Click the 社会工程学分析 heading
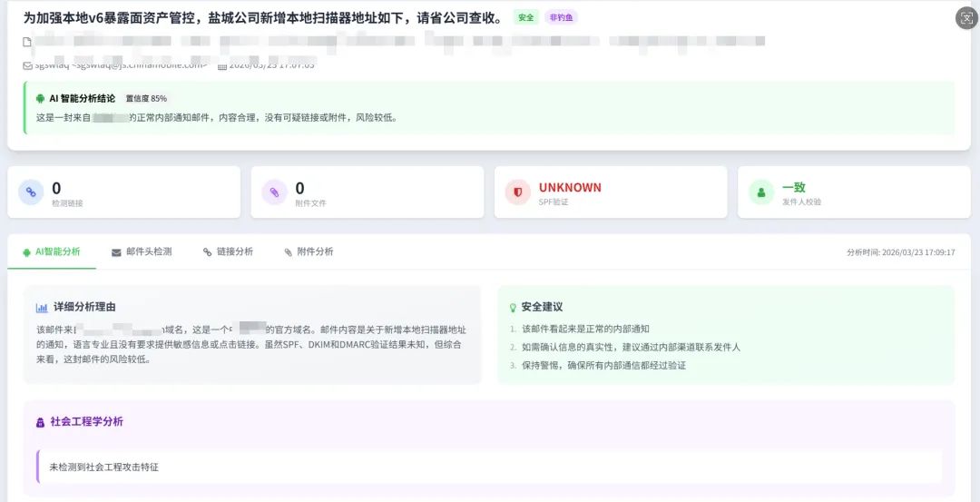The height and width of the screenshot is (502, 980). [x=87, y=421]
